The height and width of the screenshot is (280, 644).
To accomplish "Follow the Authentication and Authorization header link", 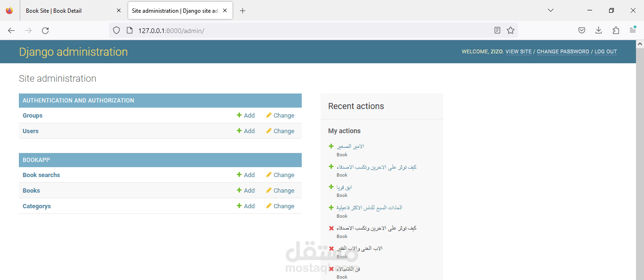I will click(78, 101).
